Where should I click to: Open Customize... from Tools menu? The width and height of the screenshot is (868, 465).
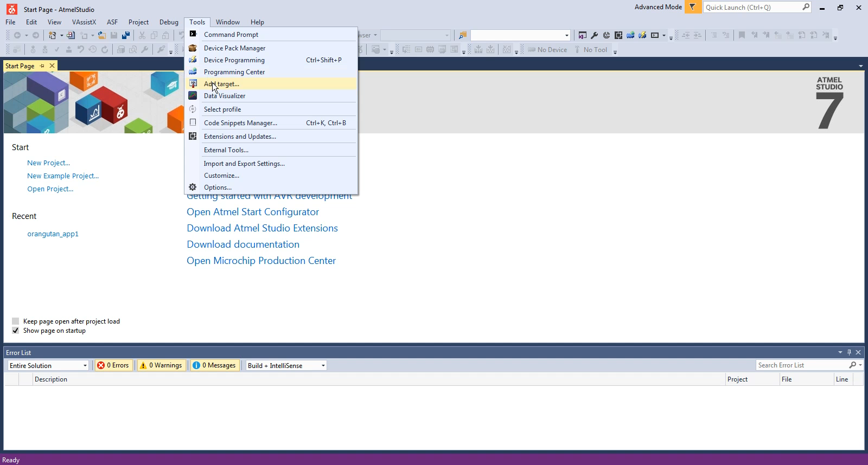point(271,175)
